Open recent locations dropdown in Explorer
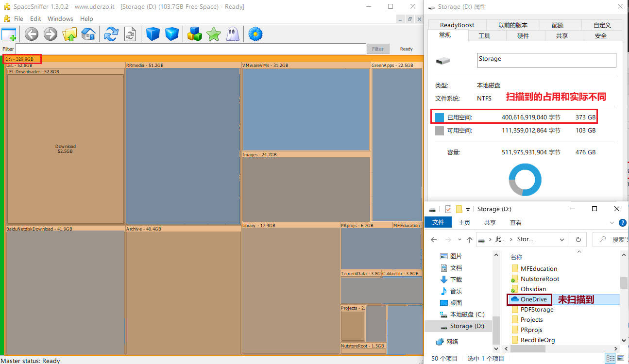Image resolution: width=629 pixels, height=364 pixels. [459, 239]
